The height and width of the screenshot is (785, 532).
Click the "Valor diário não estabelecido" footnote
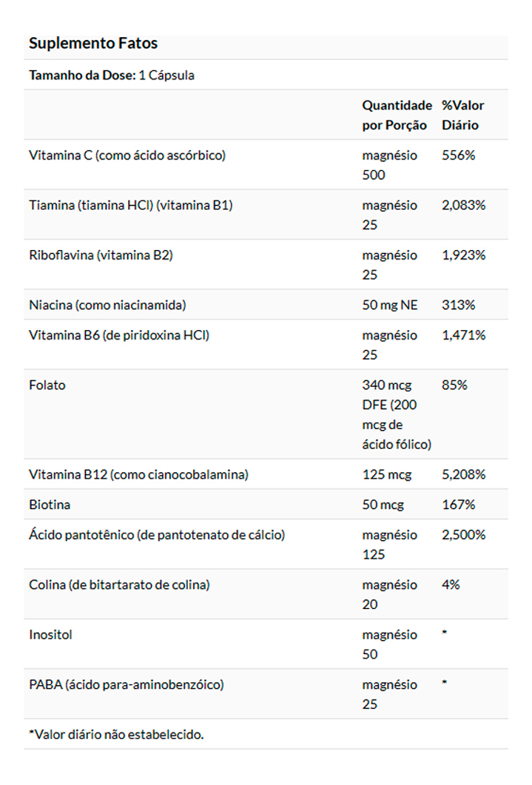click(x=116, y=735)
